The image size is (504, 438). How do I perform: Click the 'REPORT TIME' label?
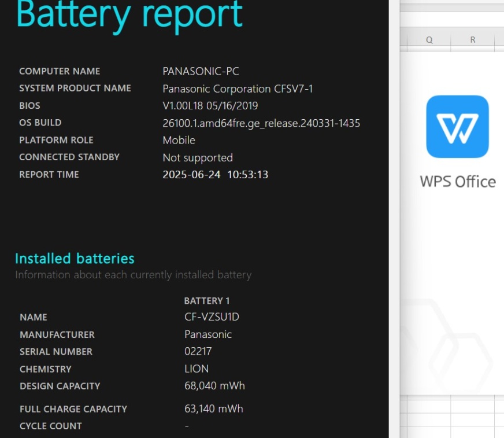tap(49, 174)
